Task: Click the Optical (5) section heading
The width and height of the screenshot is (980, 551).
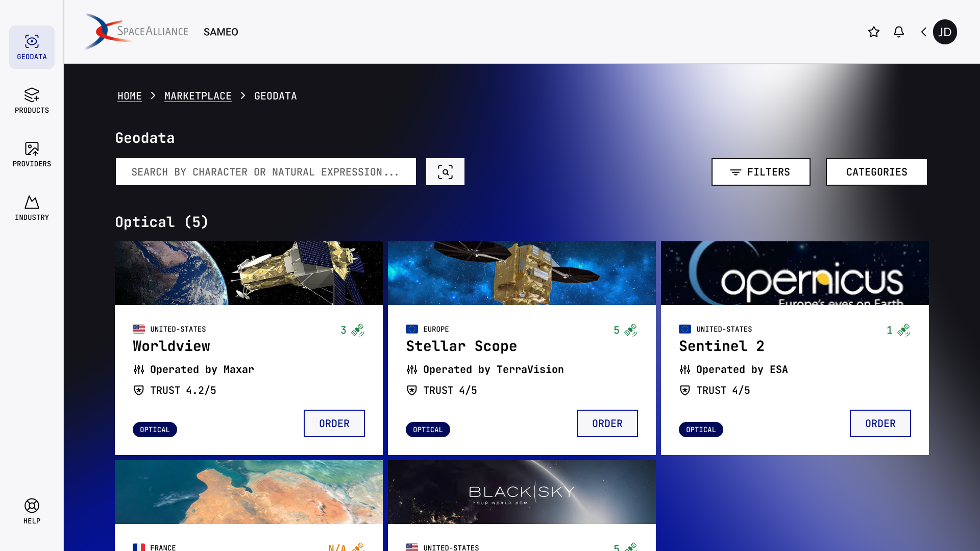Action: [x=162, y=222]
